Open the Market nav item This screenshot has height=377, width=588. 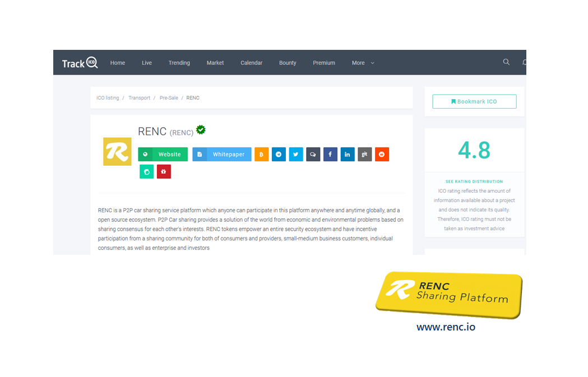coord(215,63)
